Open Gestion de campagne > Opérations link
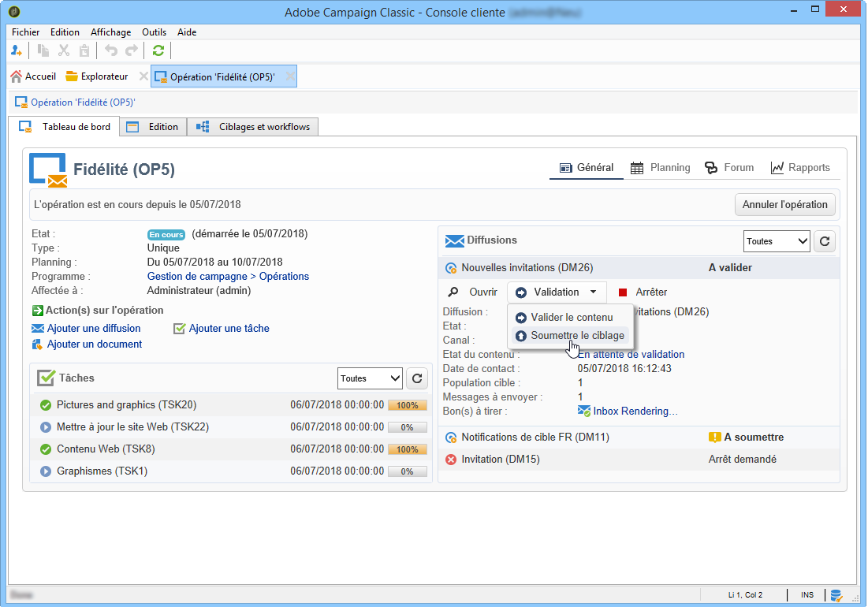 228,277
